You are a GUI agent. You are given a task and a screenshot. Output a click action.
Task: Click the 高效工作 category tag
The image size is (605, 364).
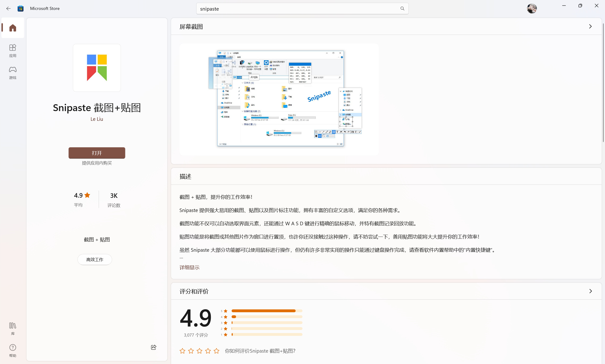click(x=95, y=260)
